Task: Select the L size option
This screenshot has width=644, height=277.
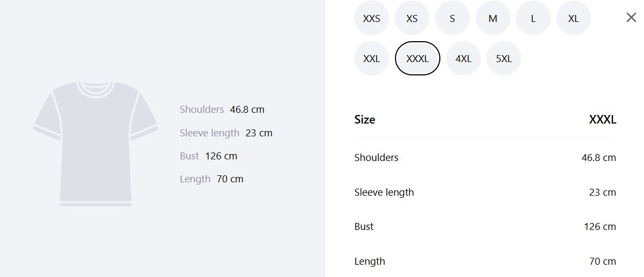Action: [533, 18]
